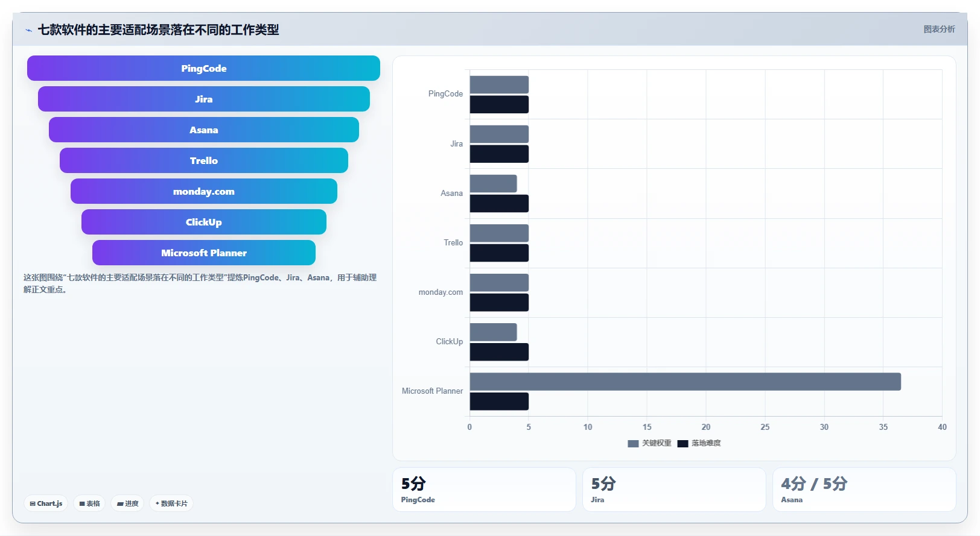Click the monday.com label on the chart axis
980x536 pixels.
(x=441, y=292)
